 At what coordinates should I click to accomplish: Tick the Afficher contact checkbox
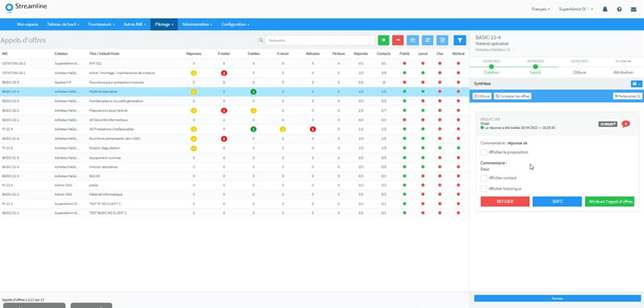484,178
